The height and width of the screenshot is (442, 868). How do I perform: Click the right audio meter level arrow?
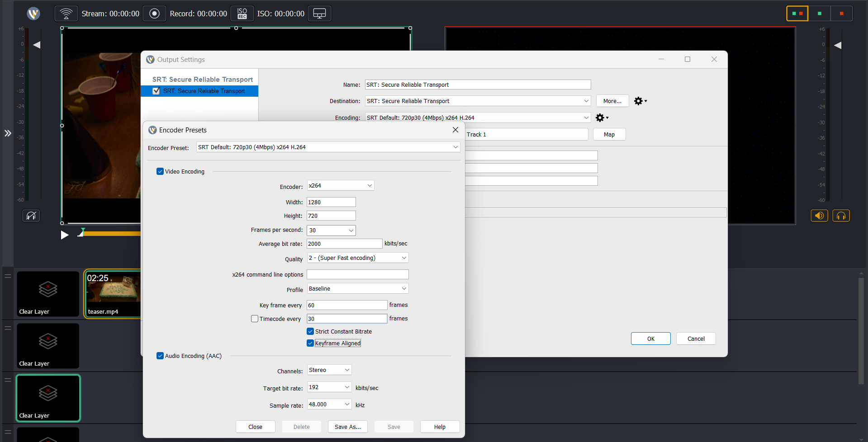click(838, 45)
